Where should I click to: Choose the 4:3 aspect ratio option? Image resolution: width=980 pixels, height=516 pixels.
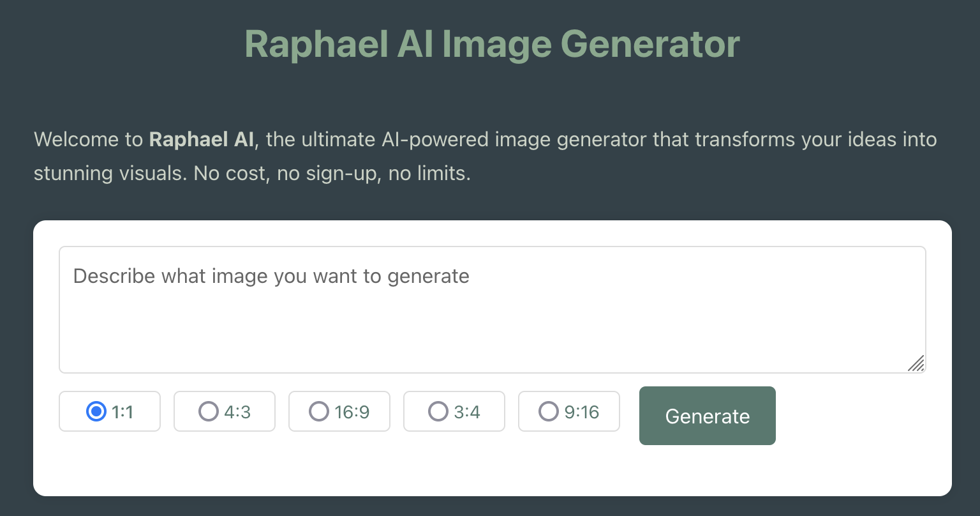click(x=224, y=411)
